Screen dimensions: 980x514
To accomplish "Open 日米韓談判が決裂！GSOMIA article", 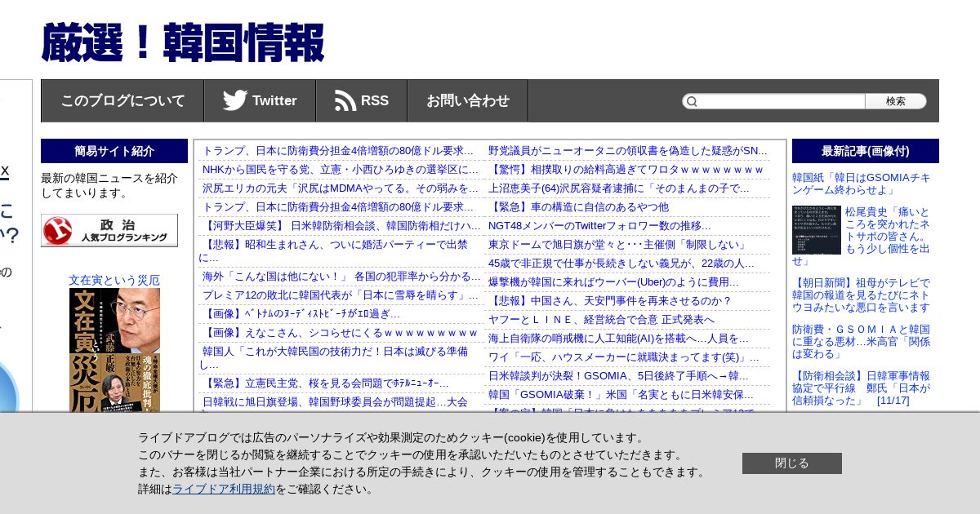I will tap(618, 375).
